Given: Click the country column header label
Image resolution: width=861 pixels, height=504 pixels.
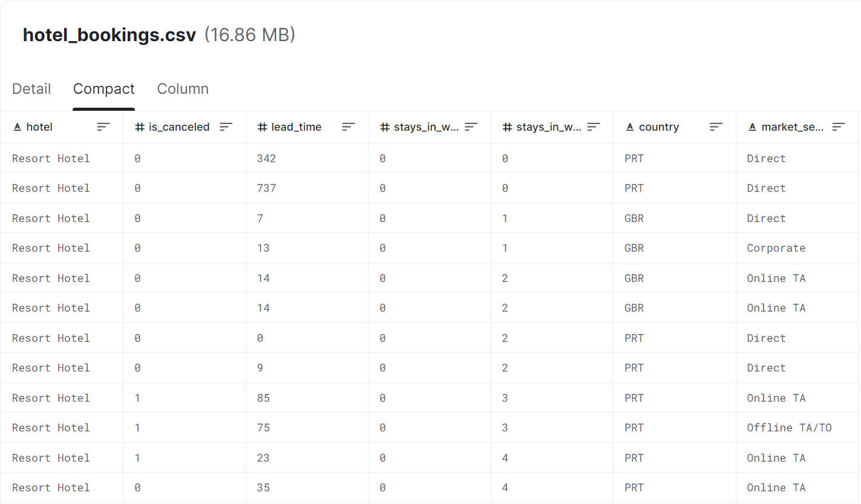Looking at the screenshot, I should pyautogui.click(x=659, y=127).
